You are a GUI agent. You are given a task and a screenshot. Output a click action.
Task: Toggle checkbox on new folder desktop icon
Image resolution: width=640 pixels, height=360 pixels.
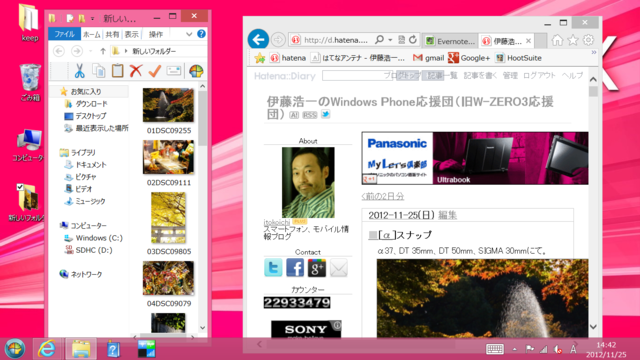coord(20,187)
